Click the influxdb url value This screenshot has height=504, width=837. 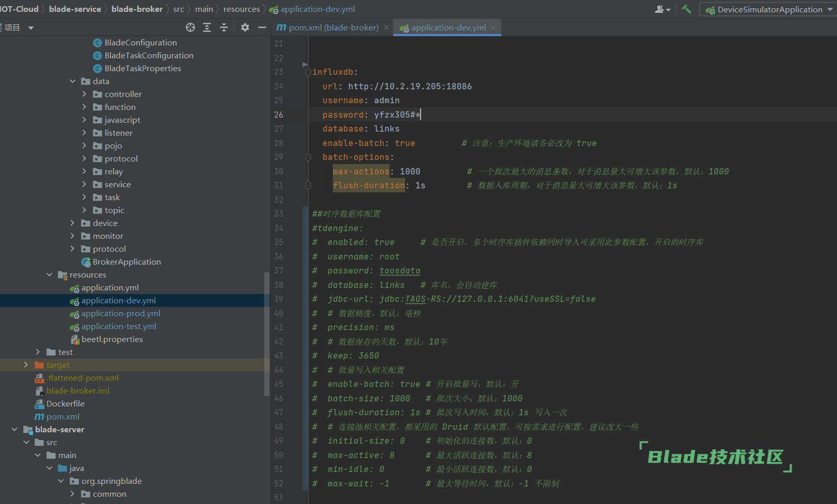tap(410, 86)
